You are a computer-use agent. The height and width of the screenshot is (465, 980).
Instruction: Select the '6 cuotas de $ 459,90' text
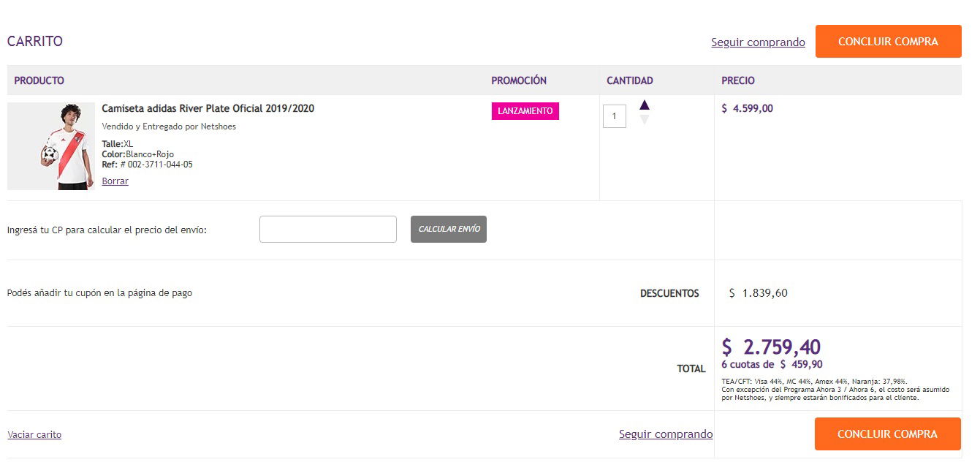pyautogui.click(x=772, y=365)
